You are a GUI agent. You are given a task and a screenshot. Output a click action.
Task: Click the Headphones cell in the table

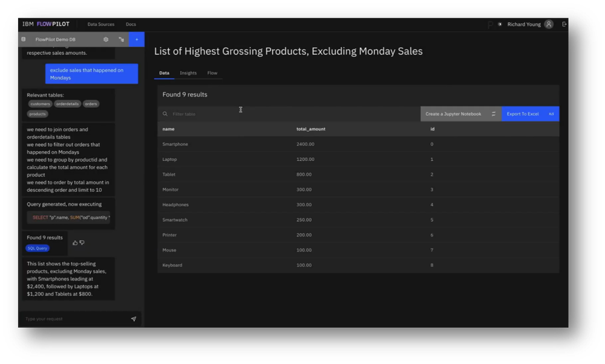click(x=175, y=205)
